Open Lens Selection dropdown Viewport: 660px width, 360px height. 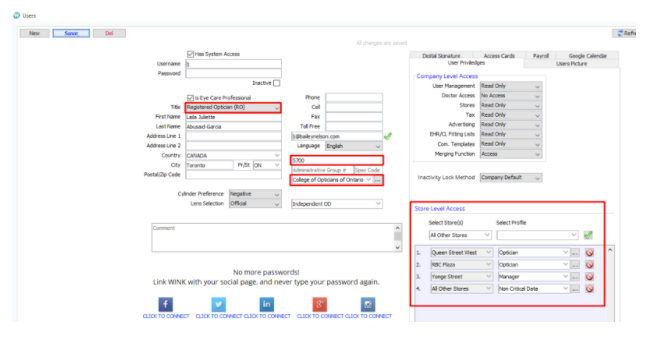click(x=255, y=203)
